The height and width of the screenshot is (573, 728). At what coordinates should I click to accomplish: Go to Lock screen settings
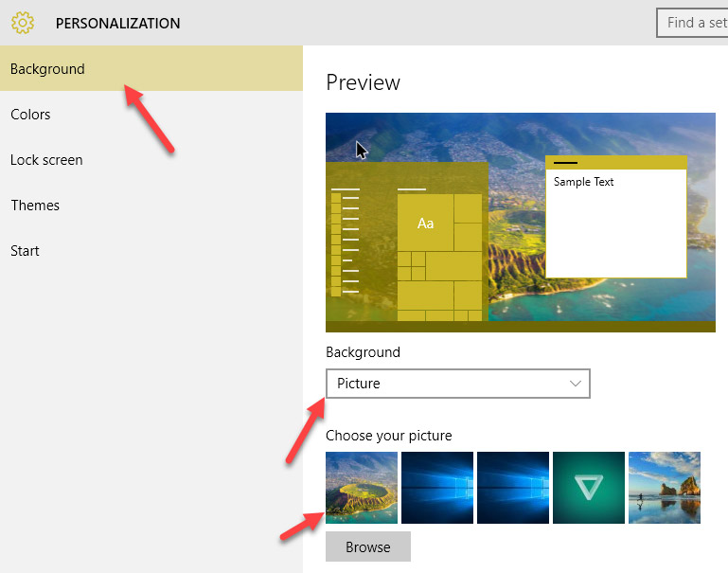151,160
